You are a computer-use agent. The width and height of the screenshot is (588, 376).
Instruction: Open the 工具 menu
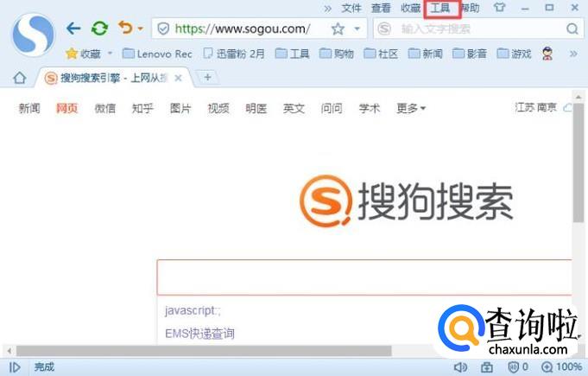pyautogui.click(x=440, y=8)
